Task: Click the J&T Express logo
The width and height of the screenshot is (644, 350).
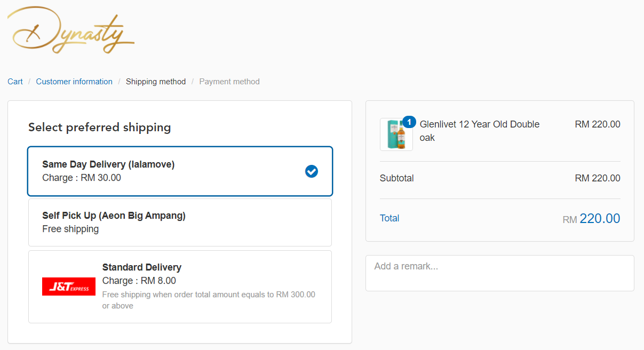Action: point(69,287)
